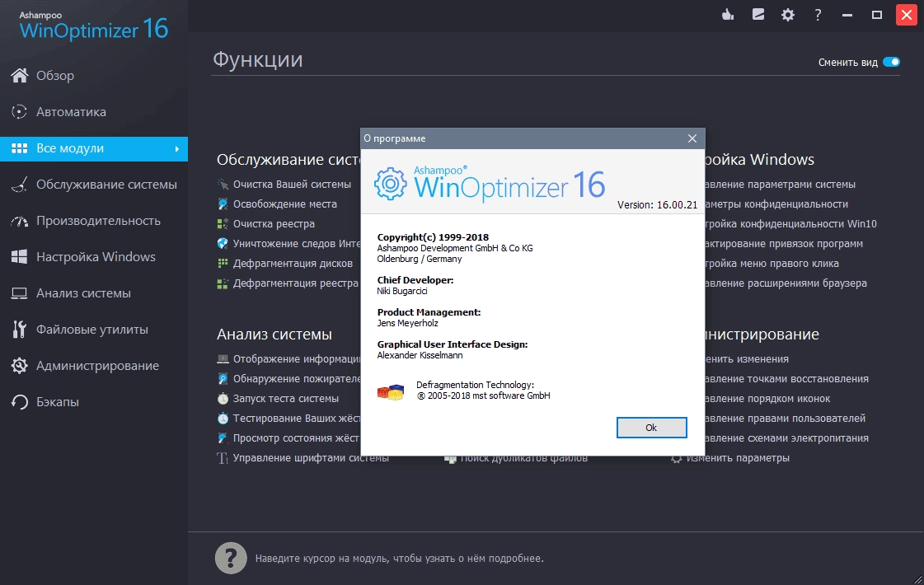Click the help question mark in title bar
924x585 pixels.
click(x=818, y=15)
